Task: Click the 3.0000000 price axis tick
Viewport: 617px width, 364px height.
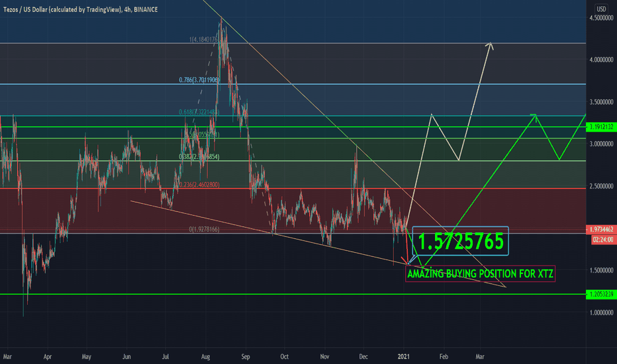Action: click(x=601, y=144)
